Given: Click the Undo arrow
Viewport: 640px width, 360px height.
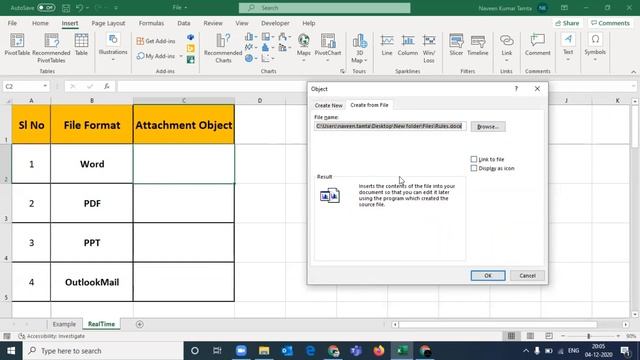Looking at the screenshot, I should click(x=80, y=8).
